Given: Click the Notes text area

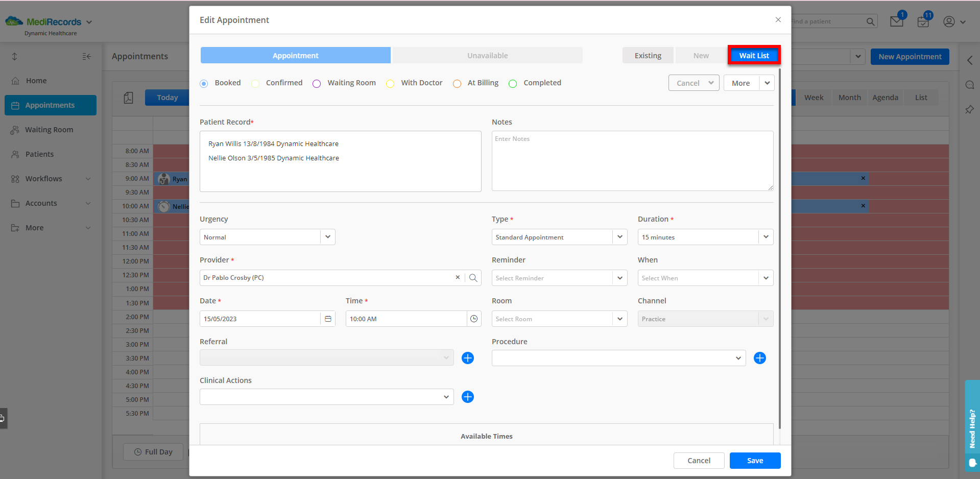Looking at the screenshot, I should (x=633, y=161).
